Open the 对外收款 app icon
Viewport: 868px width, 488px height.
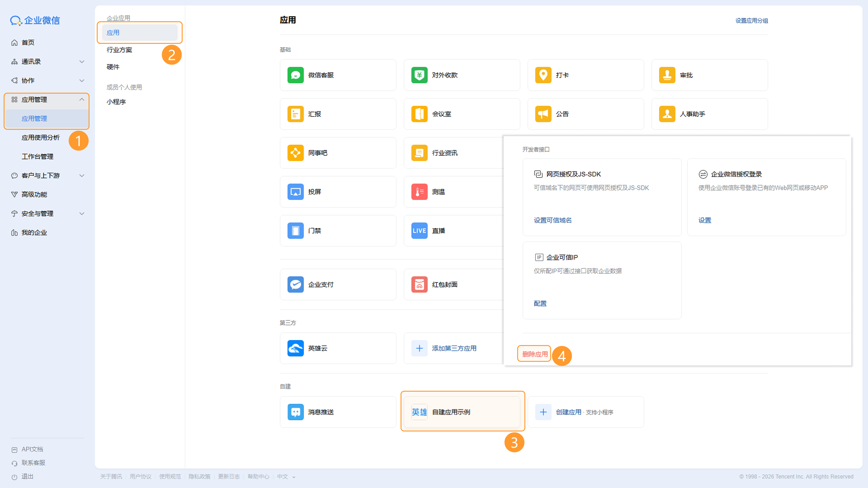[419, 75]
